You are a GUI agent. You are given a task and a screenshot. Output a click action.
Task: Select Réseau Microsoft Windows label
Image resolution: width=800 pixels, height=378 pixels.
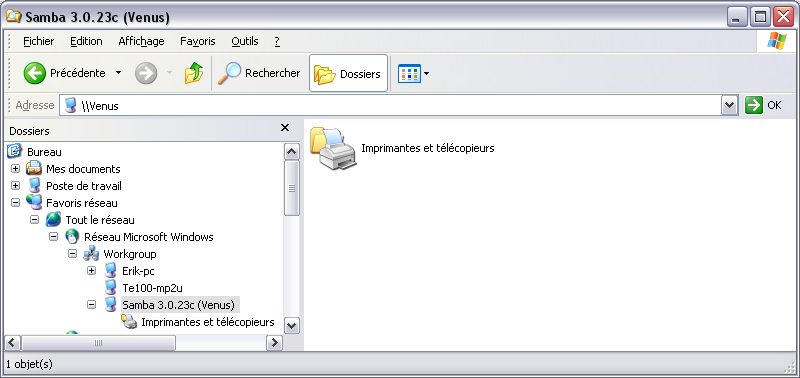tap(148, 237)
